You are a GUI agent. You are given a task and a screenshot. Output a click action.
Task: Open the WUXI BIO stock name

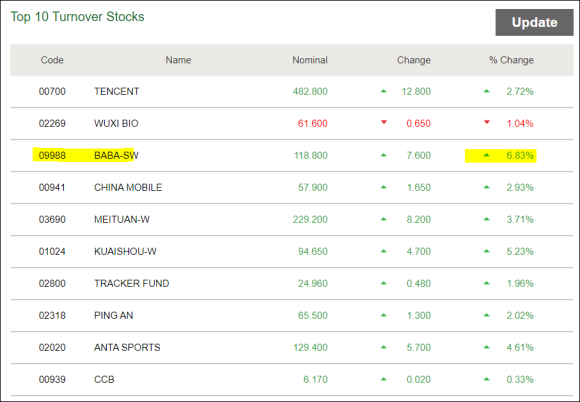tap(116, 123)
